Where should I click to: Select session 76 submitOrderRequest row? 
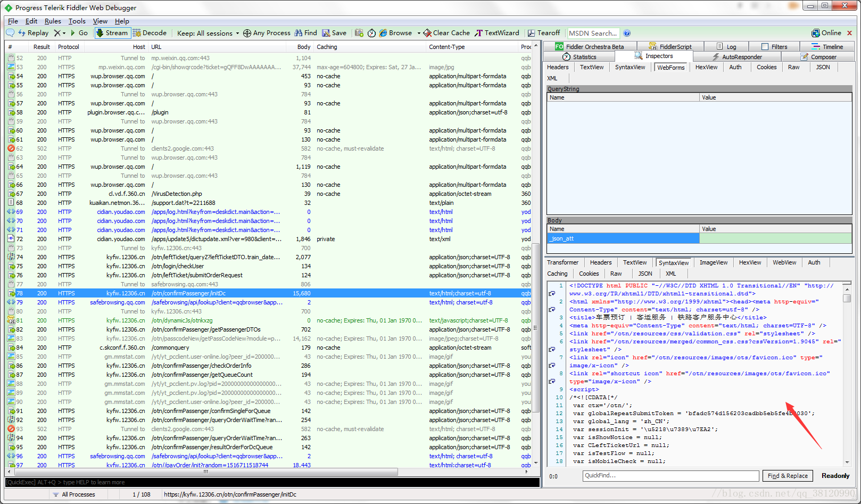tap(269, 275)
